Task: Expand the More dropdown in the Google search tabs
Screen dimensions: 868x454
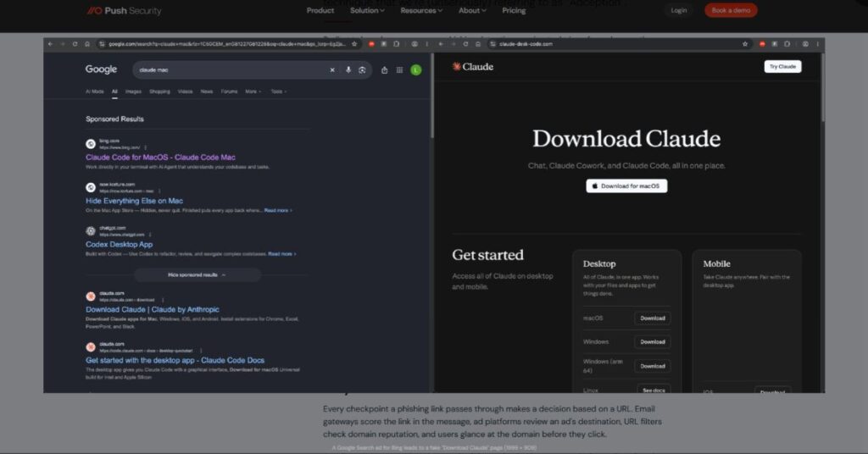Action: [x=253, y=91]
